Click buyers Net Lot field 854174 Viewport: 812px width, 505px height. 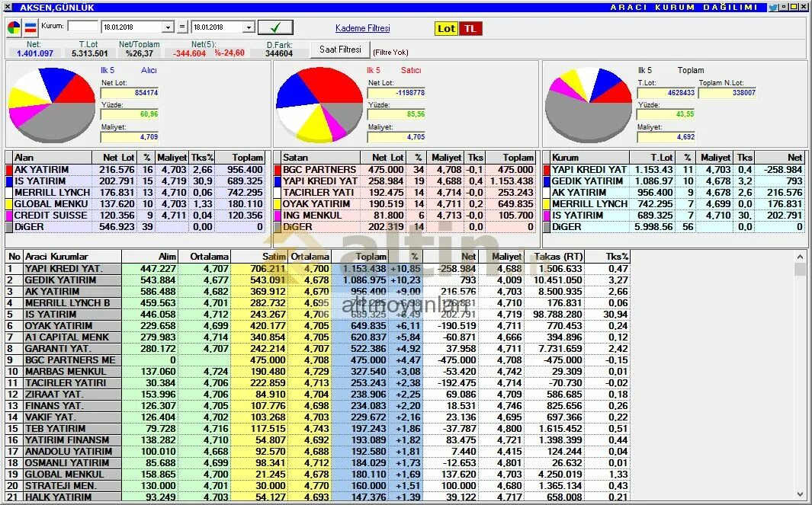(x=130, y=93)
